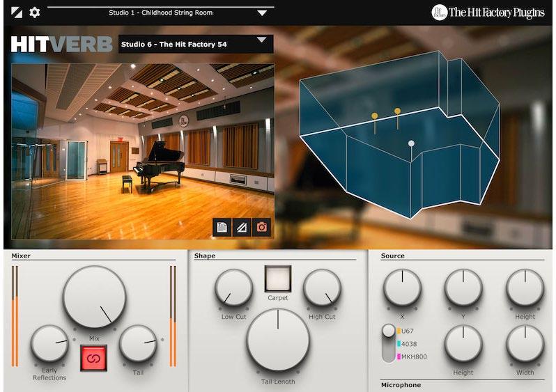Select the right yellow microphone marker
This screenshot has width=556, height=392.
[x=398, y=111]
